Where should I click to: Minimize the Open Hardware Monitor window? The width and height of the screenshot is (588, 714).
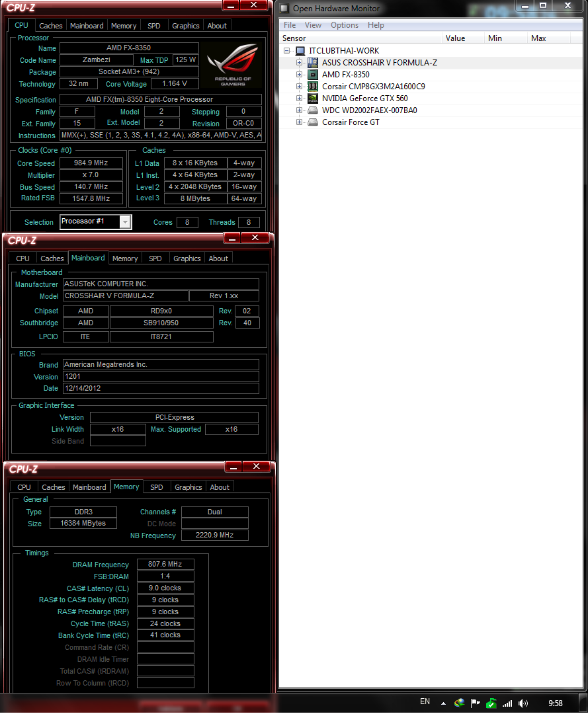click(525, 6)
